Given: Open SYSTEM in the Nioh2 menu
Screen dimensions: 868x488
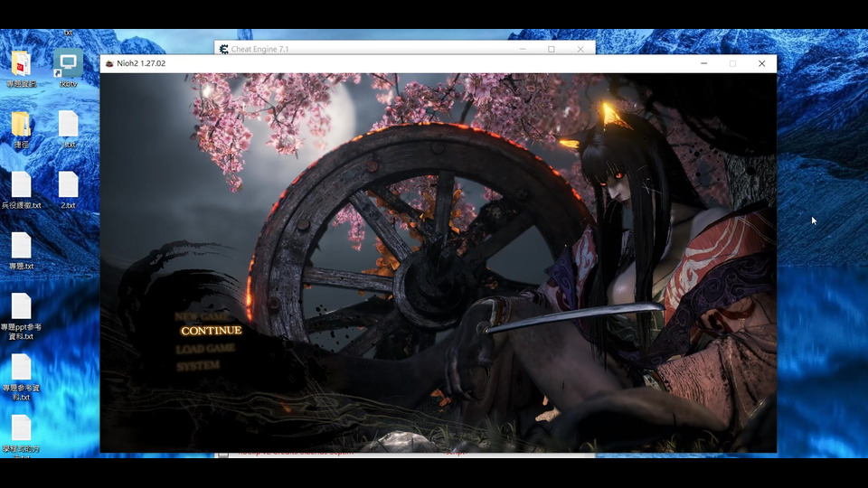Looking at the screenshot, I should (198, 366).
